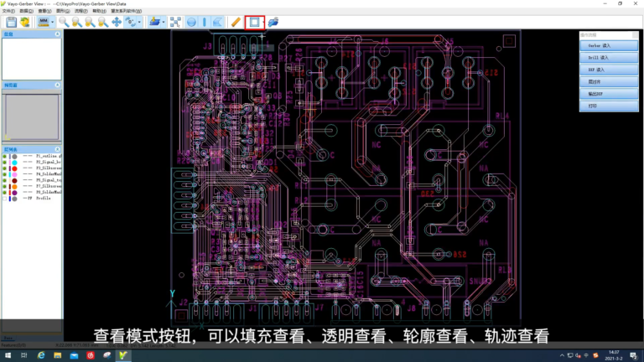Click the DXF 读入 button
The width and height of the screenshot is (644, 362).
pyautogui.click(x=609, y=70)
